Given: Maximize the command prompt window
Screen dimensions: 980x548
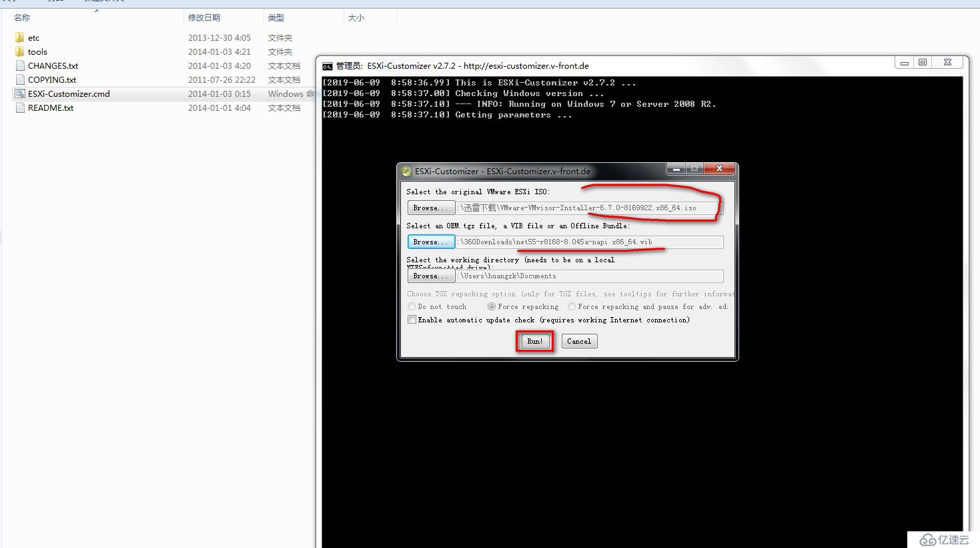Looking at the screenshot, I should click(x=923, y=63).
